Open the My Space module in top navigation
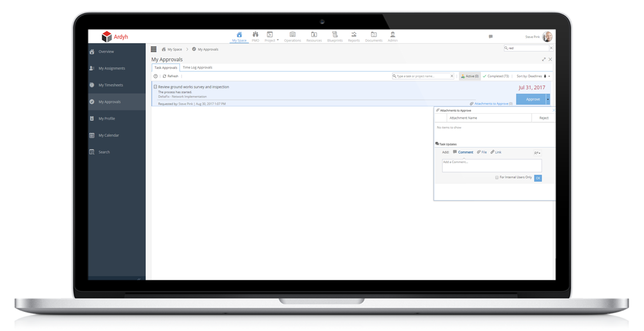This screenshot has width=644, height=331. (239, 37)
